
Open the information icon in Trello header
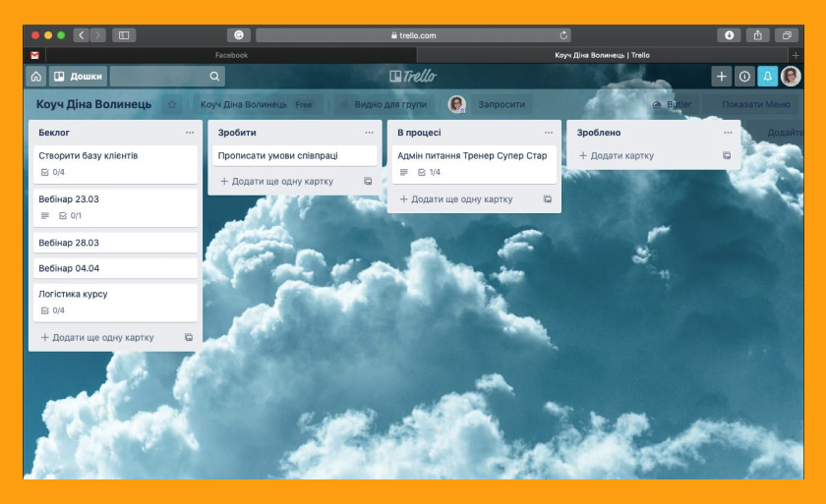(x=744, y=77)
